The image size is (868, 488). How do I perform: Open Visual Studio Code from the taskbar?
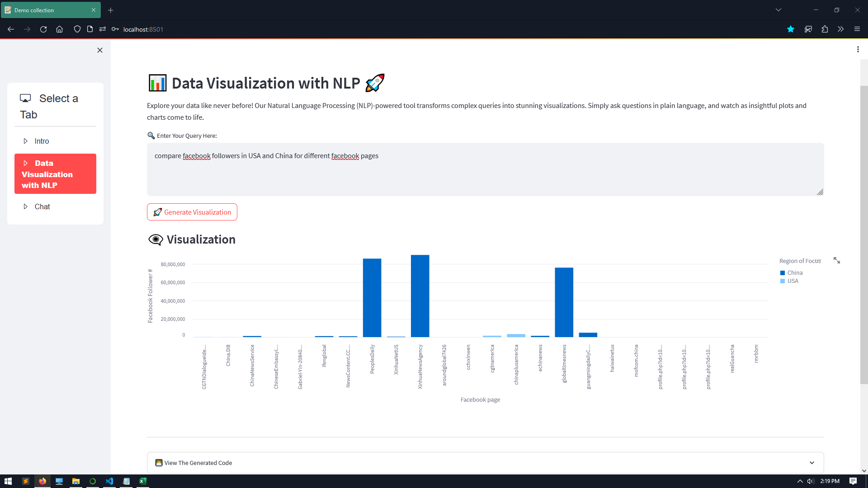click(109, 481)
